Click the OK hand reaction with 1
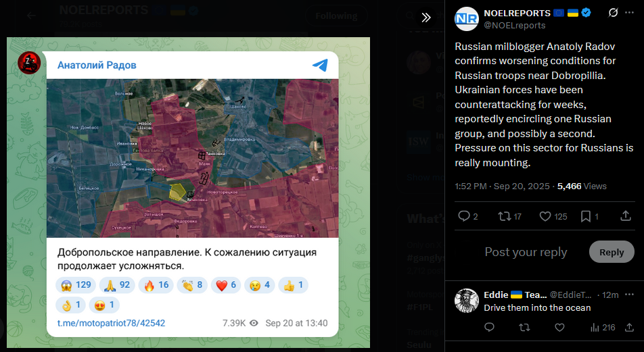The image size is (644, 352). [70, 305]
